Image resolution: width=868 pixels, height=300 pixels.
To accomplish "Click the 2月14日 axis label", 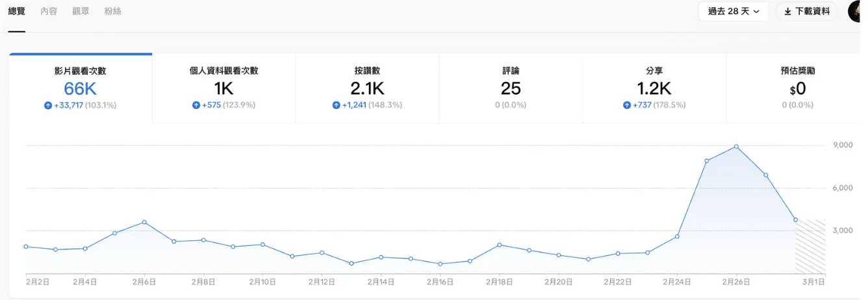I will [381, 282].
